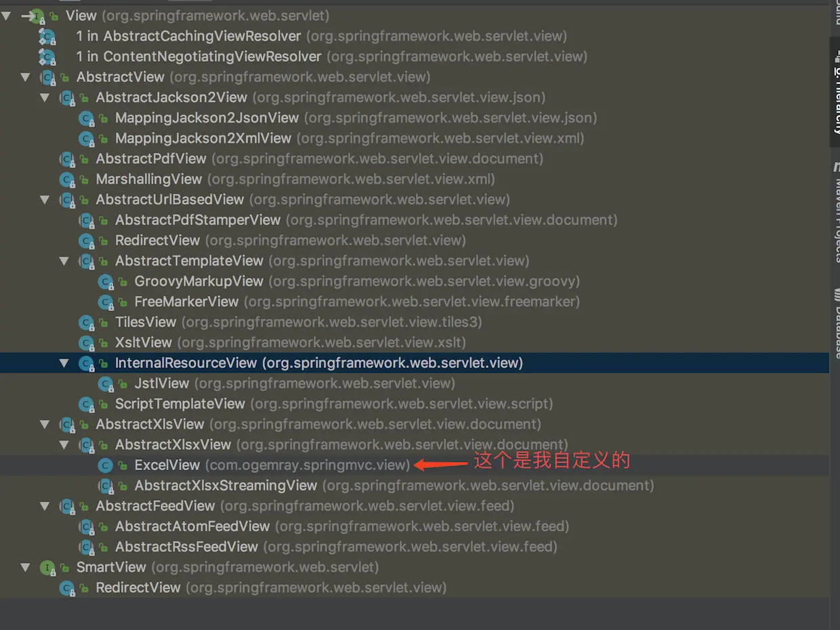The width and height of the screenshot is (840, 630).
Task: Collapse the AbstractFeedView subtree arrow
Action: tap(45, 506)
